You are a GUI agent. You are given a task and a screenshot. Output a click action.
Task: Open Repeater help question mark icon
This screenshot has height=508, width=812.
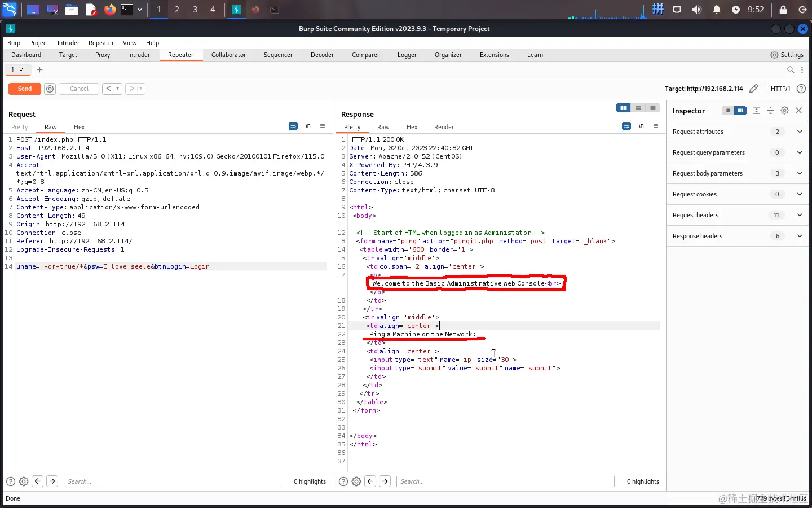(x=801, y=89)
